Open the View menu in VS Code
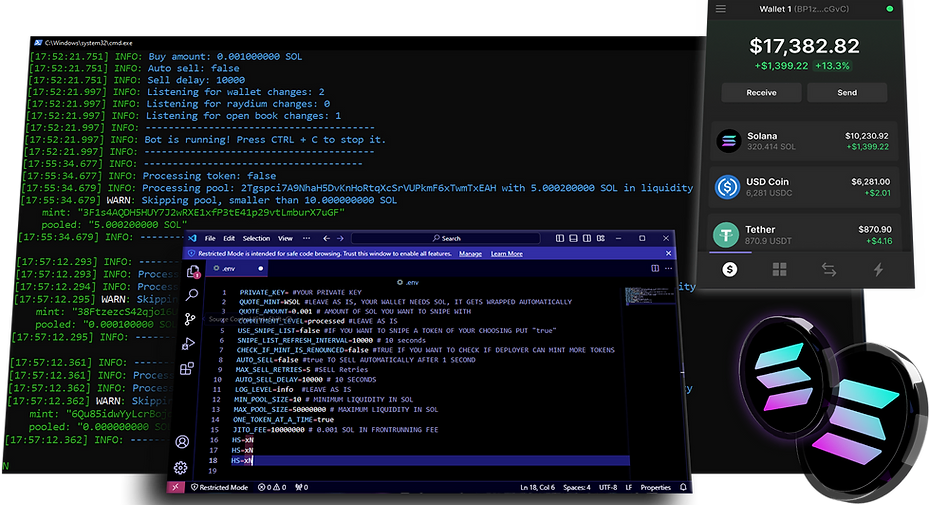929x505 pixels. 286,238
